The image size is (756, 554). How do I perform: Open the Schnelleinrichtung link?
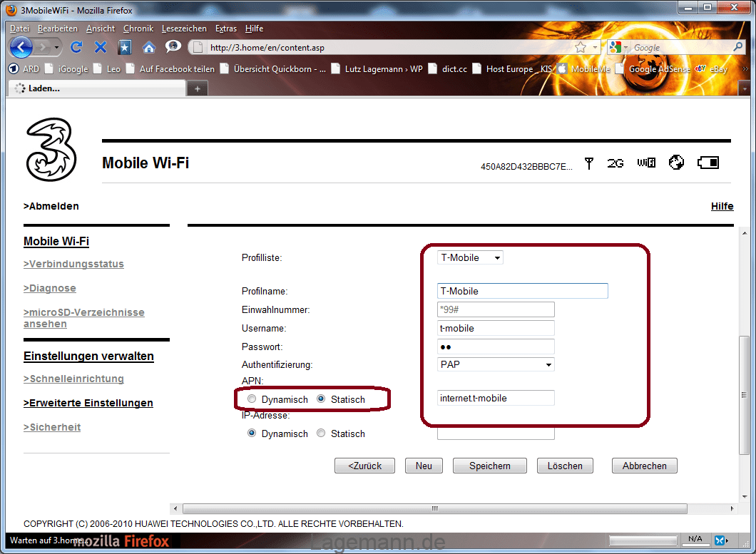tap(73, 379)
